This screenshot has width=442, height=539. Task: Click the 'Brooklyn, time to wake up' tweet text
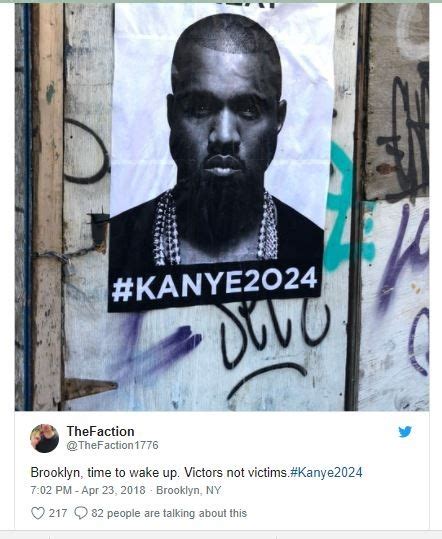click(x=159, y=472)
